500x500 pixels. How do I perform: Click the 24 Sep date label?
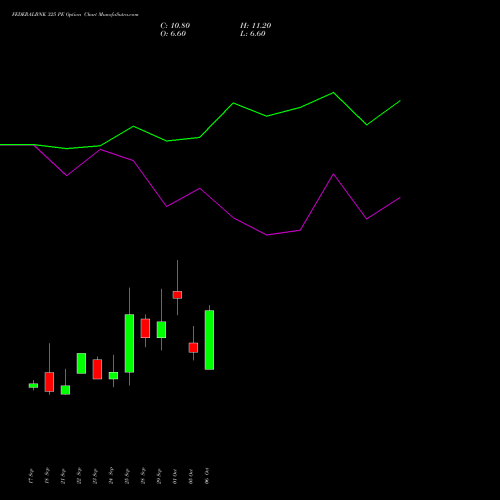pyautogui.click(x=111, y=476)
